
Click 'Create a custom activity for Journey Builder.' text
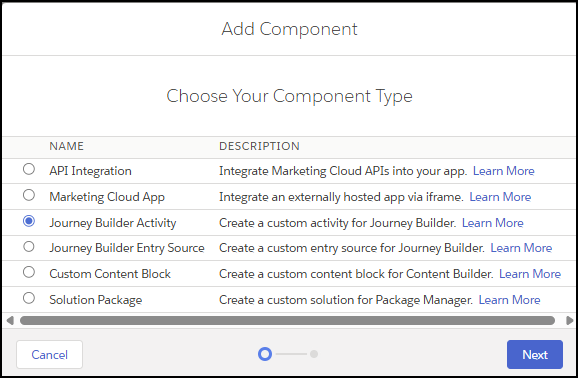[x=338, y=223]
